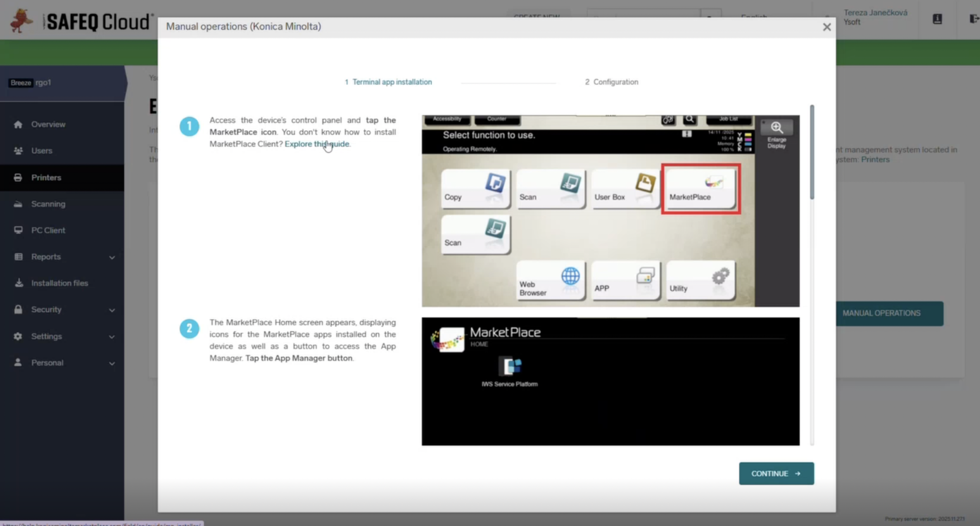Click the Scanning icon in sidebar
The width and height of the screenshot is (980, 526).
click(18, 204)
